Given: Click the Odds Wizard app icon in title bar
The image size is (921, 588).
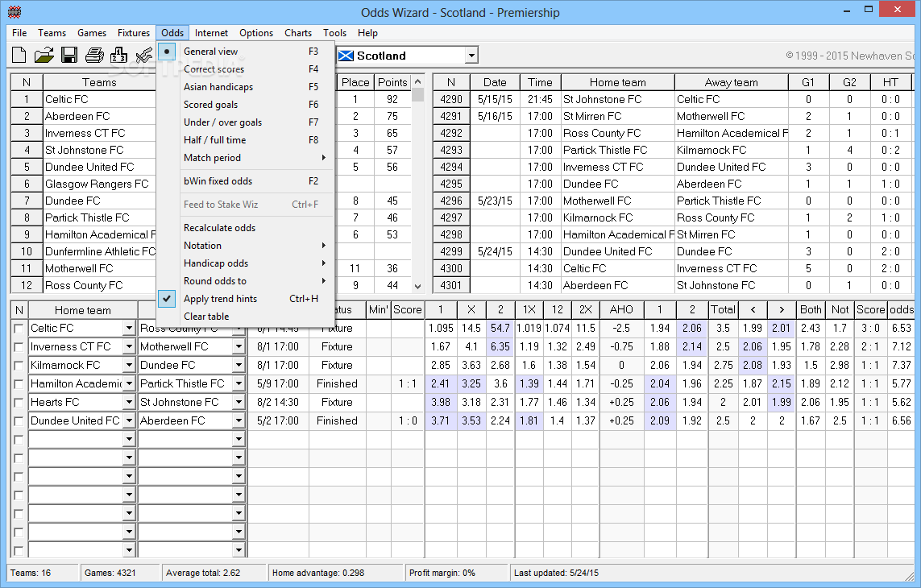Looking at the screenshot, I should click(x=15, y=12).
